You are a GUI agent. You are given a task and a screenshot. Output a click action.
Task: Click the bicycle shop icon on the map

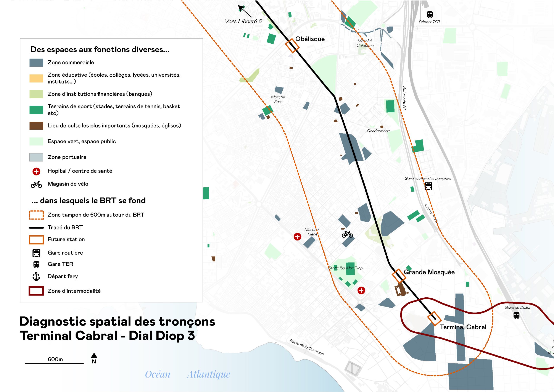(347, 234)
